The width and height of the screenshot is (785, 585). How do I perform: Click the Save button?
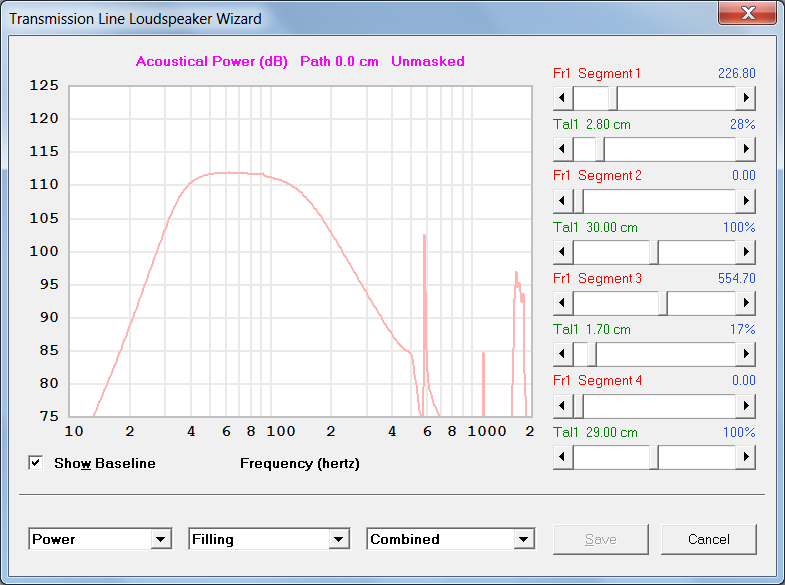(600, 539)
